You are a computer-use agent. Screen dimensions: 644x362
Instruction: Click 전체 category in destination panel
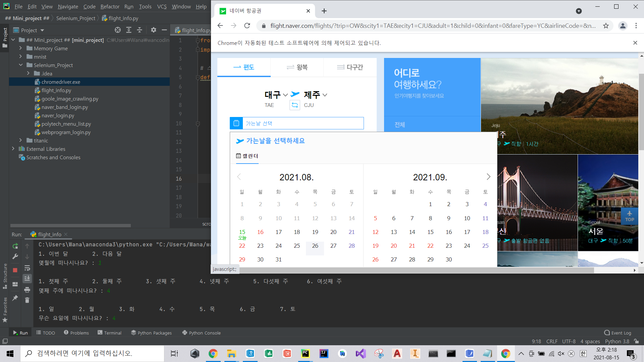[x=399, y=125]
